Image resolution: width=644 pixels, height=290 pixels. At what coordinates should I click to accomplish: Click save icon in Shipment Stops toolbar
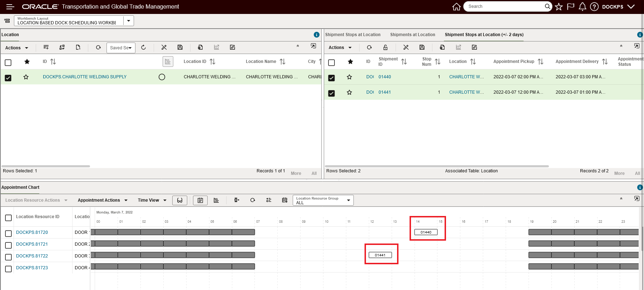[x=422, y=47]
